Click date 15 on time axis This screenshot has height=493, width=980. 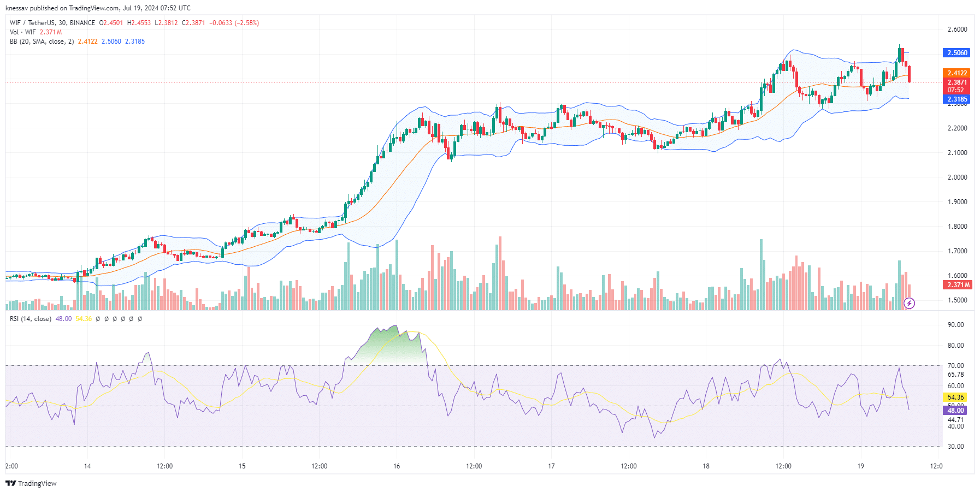click(242, 466)
